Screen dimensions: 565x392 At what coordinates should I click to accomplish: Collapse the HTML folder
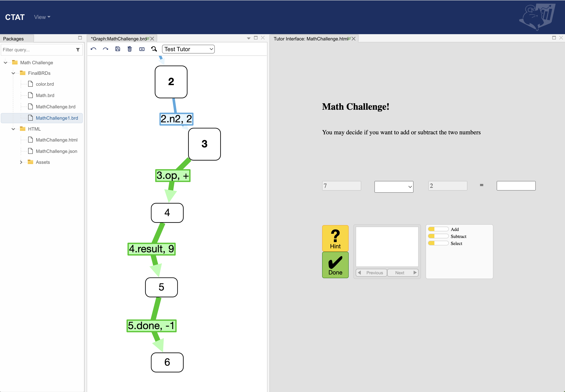13,129
